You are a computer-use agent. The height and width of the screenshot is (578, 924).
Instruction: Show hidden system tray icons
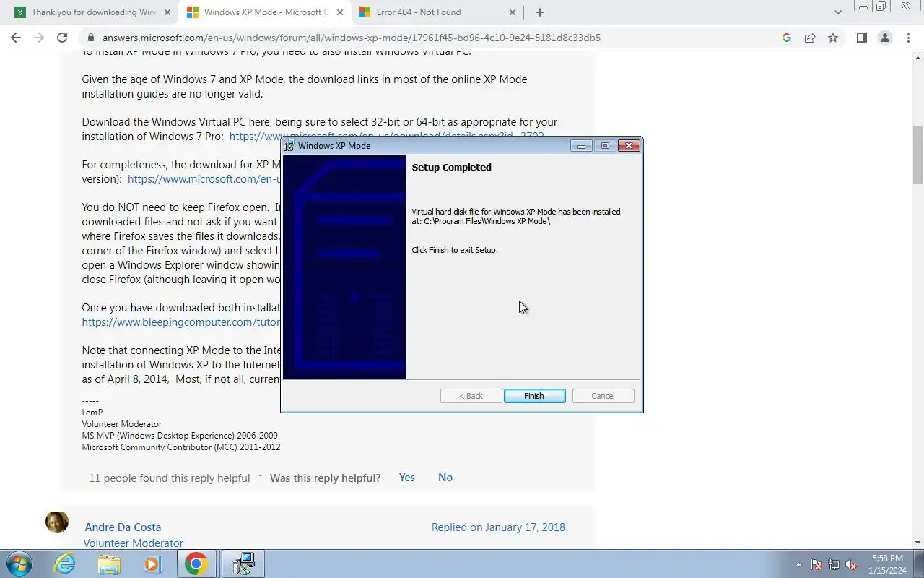[798, 564]
